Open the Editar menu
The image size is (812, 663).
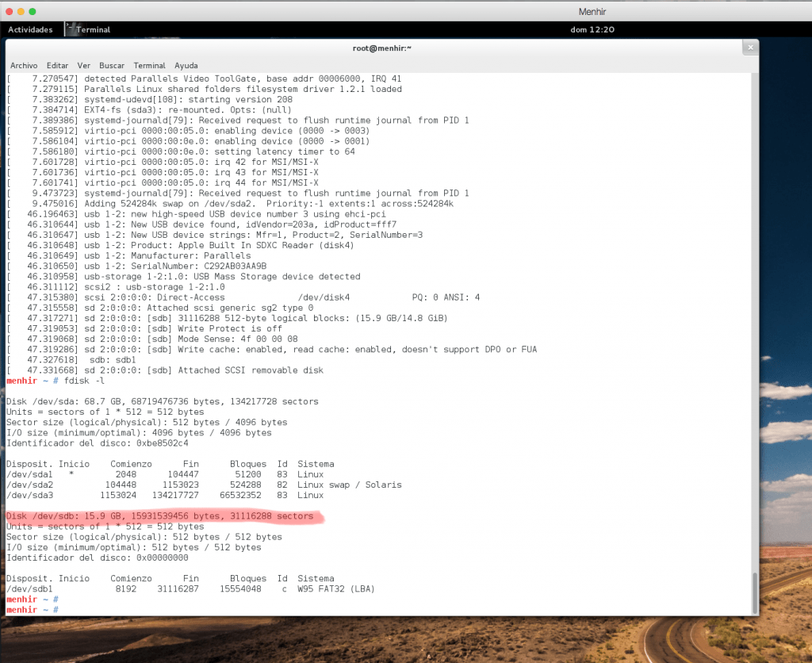coord(57,66)
